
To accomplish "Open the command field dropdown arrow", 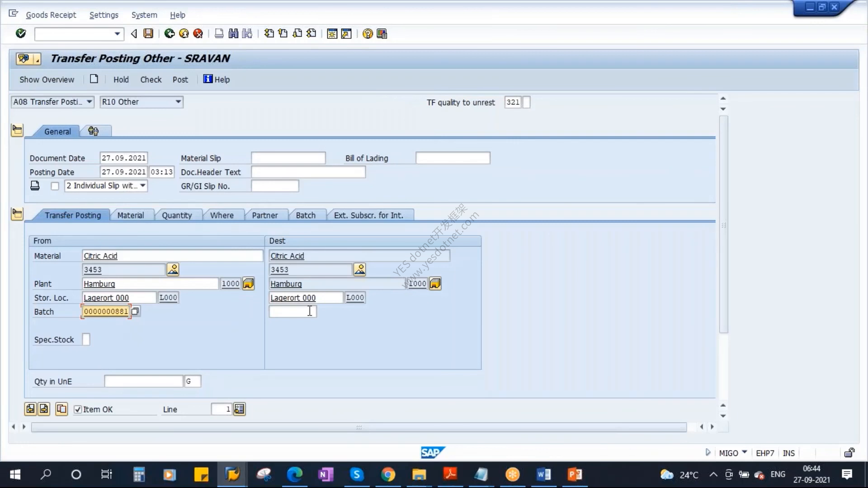I will point(117,33).
